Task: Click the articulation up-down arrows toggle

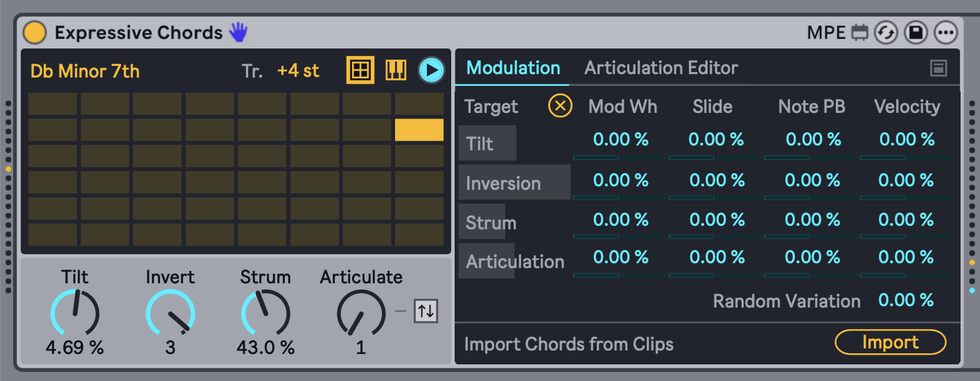Action: 426,311
